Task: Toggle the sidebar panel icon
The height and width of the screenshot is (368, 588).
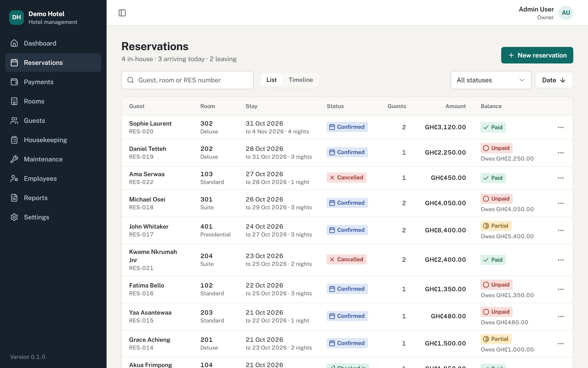Action: point(122,13)
